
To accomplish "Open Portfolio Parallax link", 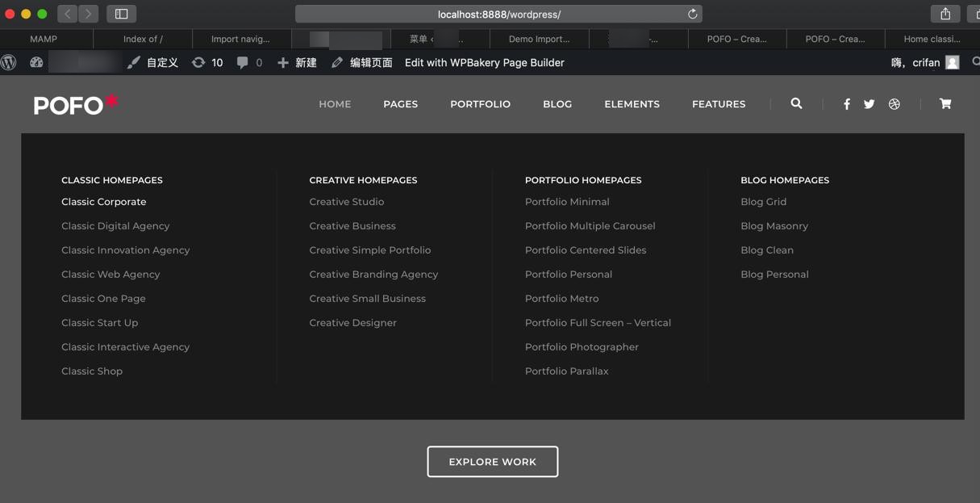I will 566,371.
